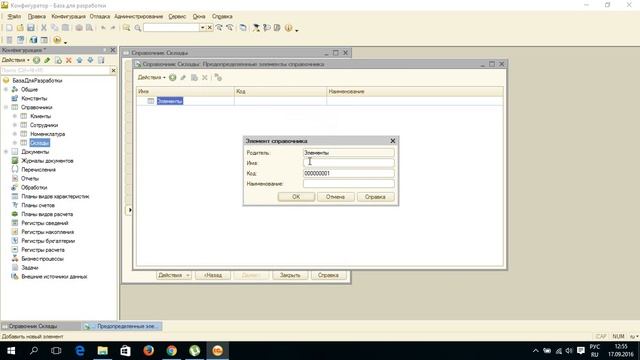Viewport: 640px width, 360px height.
Task: Select Журналы документов in tree
Action: pos(47,161)
